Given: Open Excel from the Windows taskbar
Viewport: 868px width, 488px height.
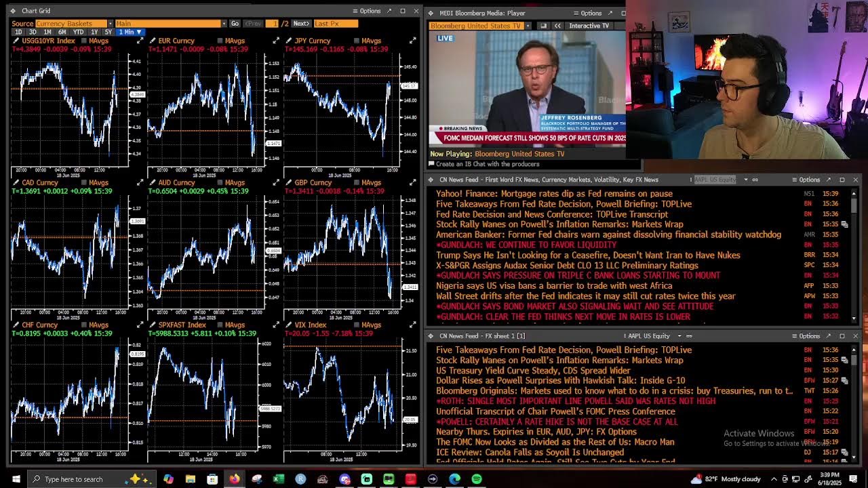Looking at the screenshot, I should tap(278, 479).
